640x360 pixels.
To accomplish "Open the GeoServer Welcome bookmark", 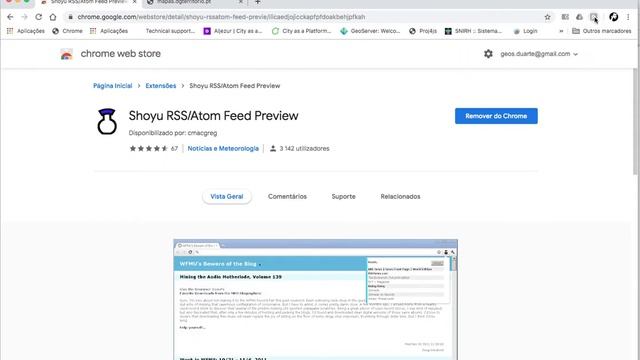I will 370,31.
